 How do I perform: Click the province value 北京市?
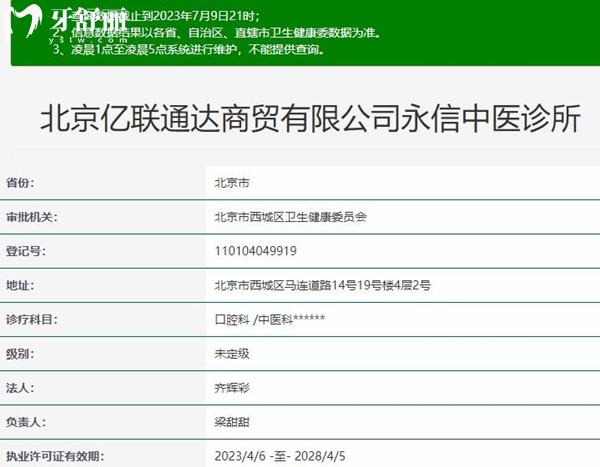231,183
